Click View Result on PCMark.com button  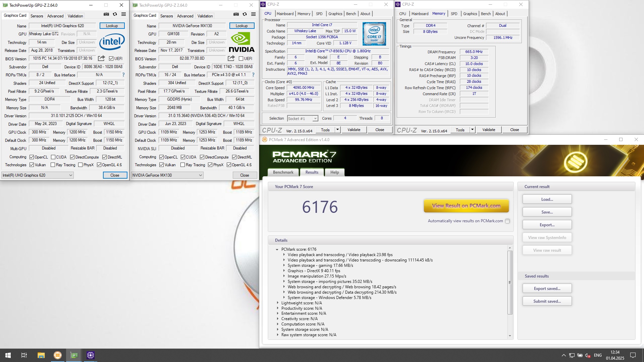tap(466, 206)
